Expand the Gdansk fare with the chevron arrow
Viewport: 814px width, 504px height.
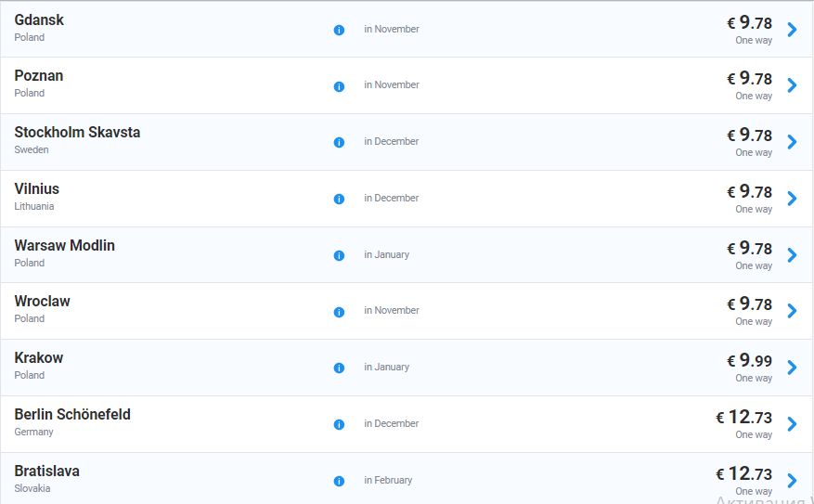pyautogui.click(x=792, y=29)
